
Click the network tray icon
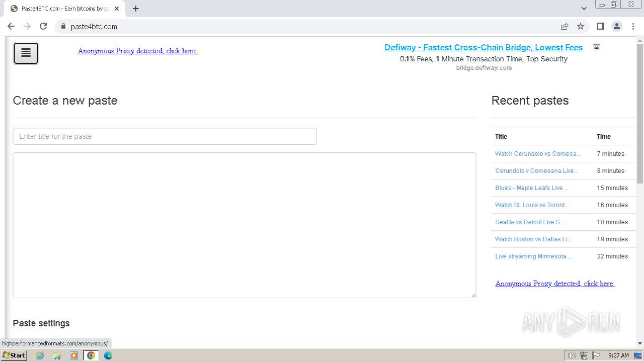pyautogui.click(x=584, y=355)
